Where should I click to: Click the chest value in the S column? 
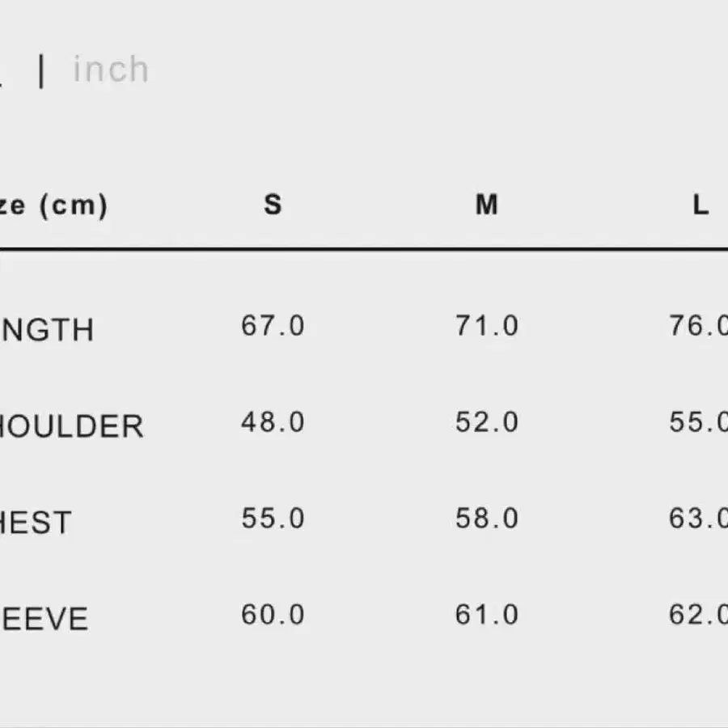(x=273, y=518)
